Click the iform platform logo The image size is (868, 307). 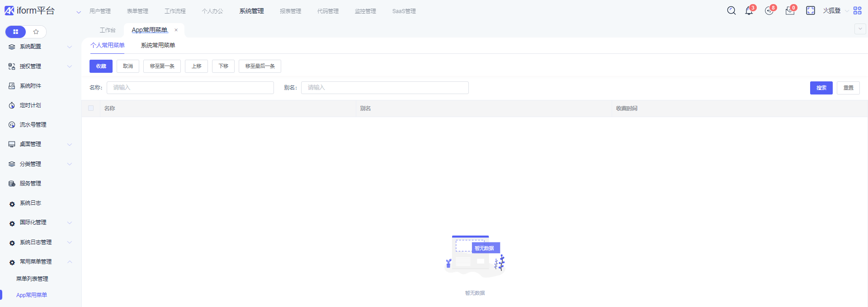(x=30, y=11)
